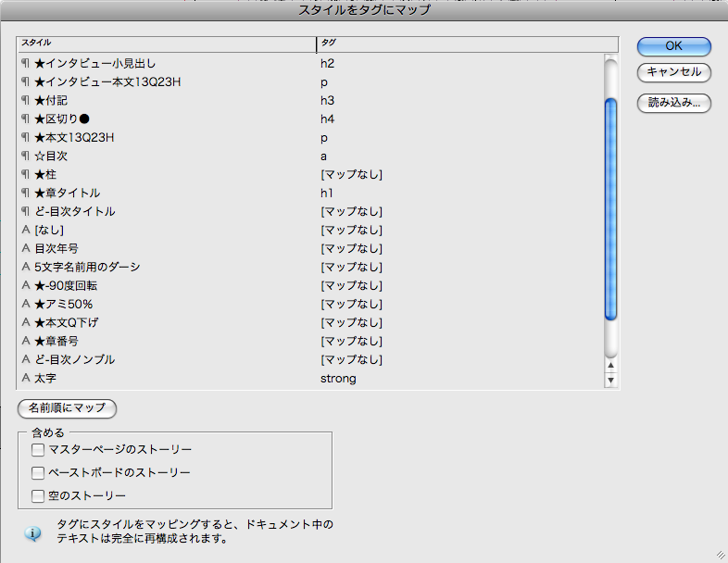Select the ど-目次ノンブル style row
Viewport: 728px width, 563px height.
pyautogui.click(x=310, y=359)
